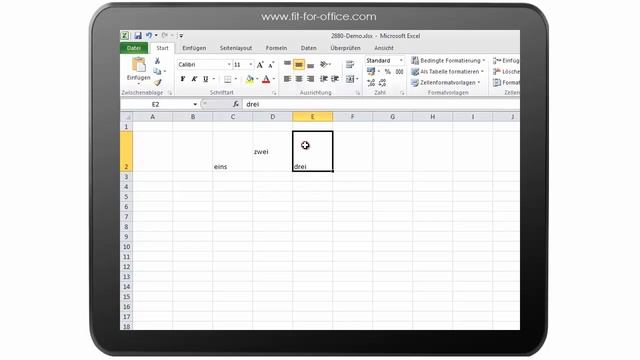Click the merge and center icon
The width and height of the screenshot is (640, 360).
tap(350, 79)
